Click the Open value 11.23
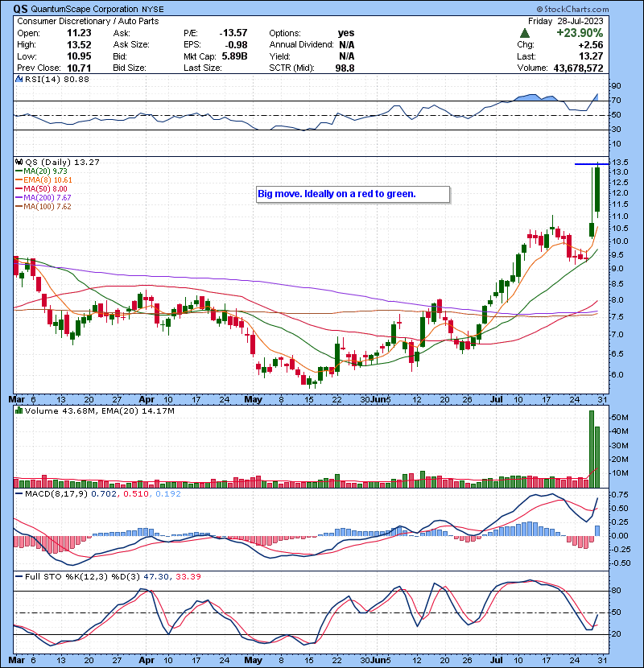 coord(79,33)
